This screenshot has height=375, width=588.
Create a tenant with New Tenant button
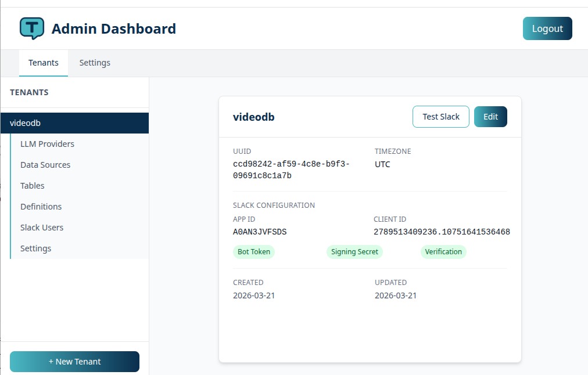[74, 361]
